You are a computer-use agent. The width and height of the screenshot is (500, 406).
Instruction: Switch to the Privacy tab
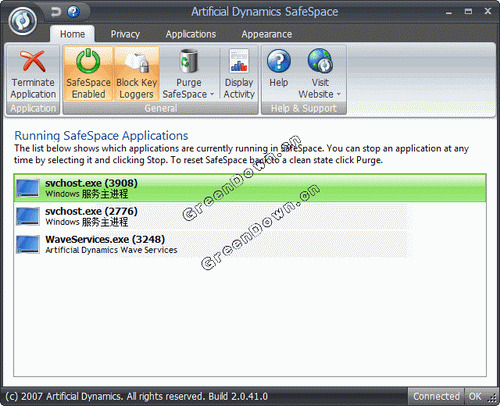pos(125,34)
